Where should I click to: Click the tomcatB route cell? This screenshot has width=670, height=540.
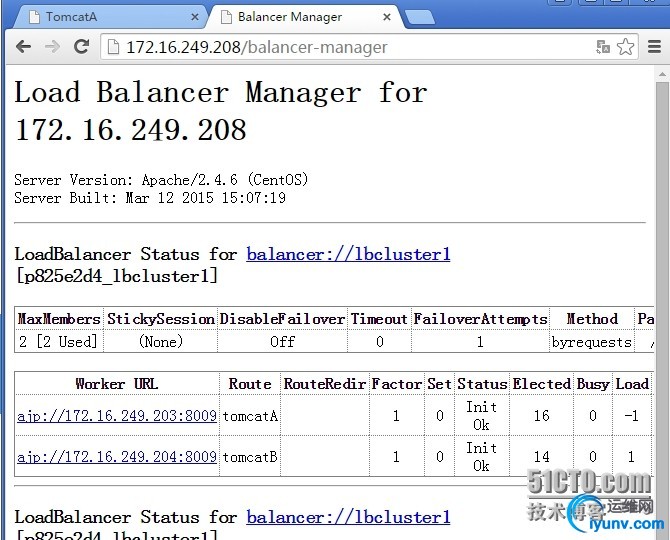click(x=250, y=457)
